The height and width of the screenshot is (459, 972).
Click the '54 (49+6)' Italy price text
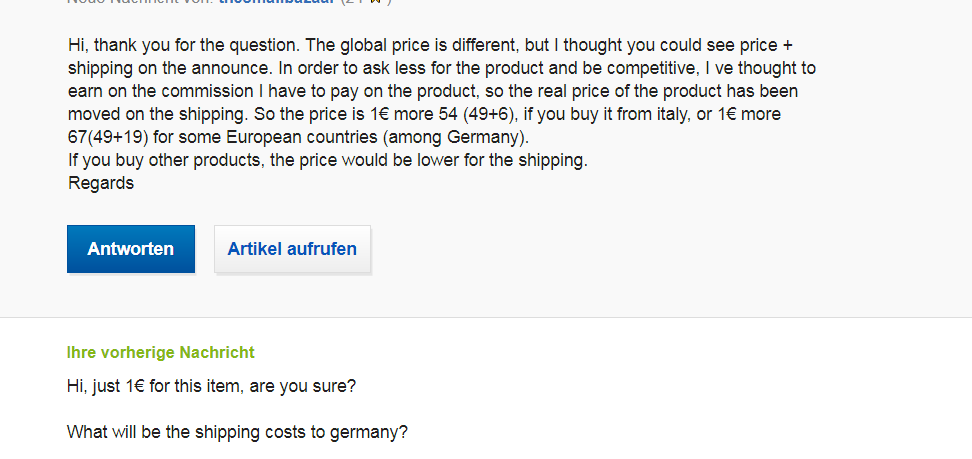tap(474, 114)
